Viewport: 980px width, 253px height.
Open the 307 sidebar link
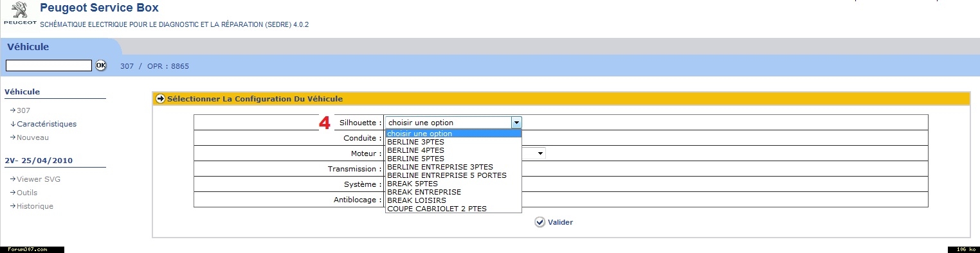tap(23, 110)
